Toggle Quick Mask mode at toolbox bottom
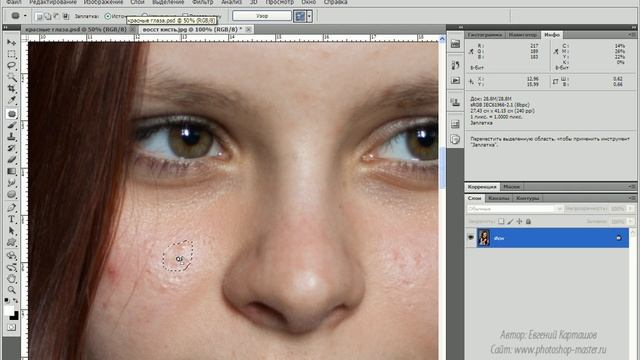This screenshot has height=360, width=640. click(x=11, y=327)
